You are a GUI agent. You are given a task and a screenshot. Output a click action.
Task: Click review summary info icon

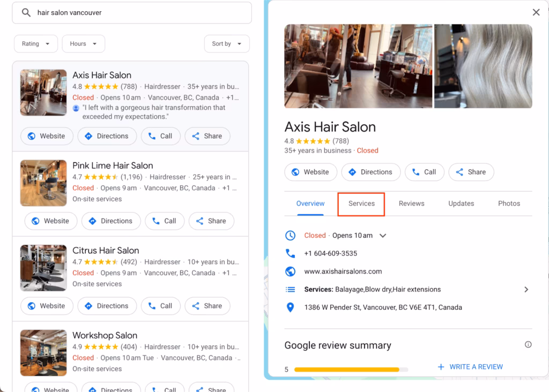[x=528, y=345]
